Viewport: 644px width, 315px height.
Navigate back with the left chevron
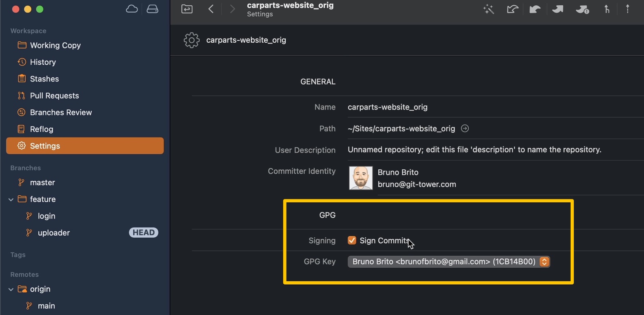pos(211,9)
